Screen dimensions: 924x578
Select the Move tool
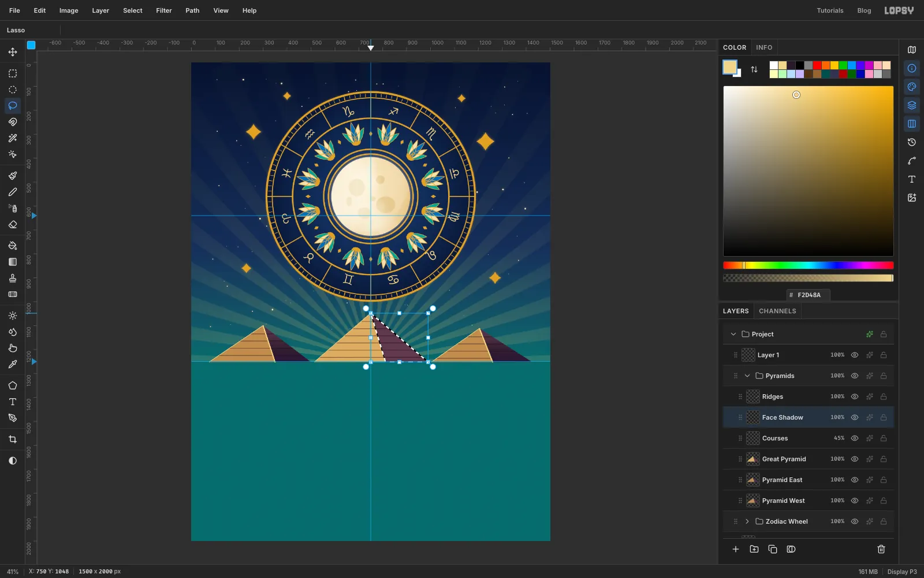pyautogui.click(x=13, y=52)
